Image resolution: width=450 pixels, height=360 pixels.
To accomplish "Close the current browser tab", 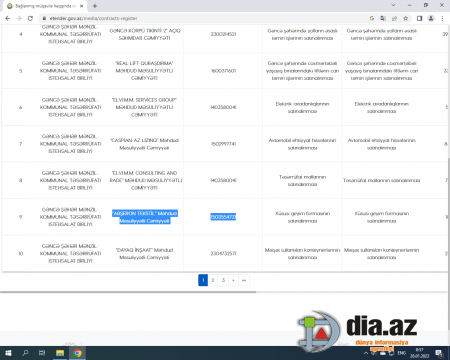I will coord(81,6).
